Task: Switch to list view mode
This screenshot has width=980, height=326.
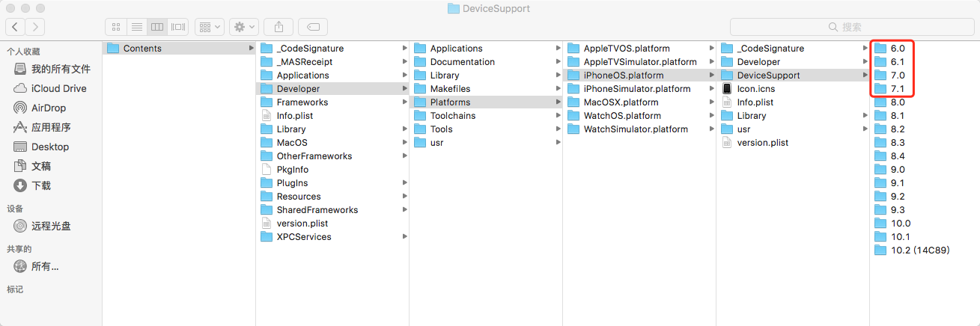Action: click(137, 27)
